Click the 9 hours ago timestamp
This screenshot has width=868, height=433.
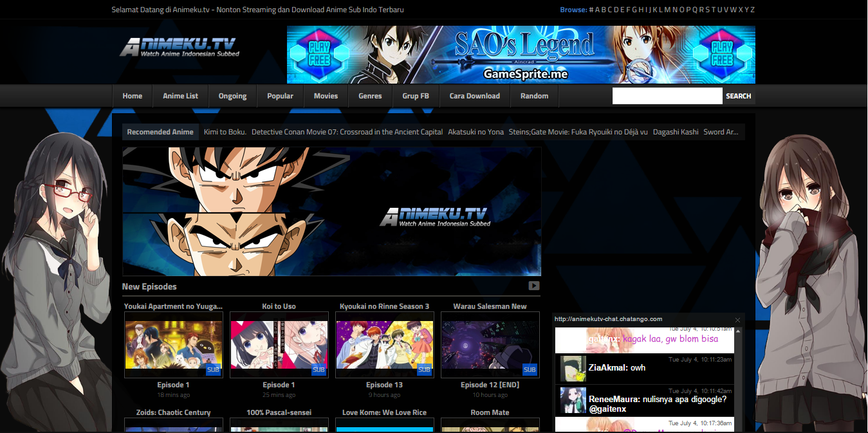385,395
